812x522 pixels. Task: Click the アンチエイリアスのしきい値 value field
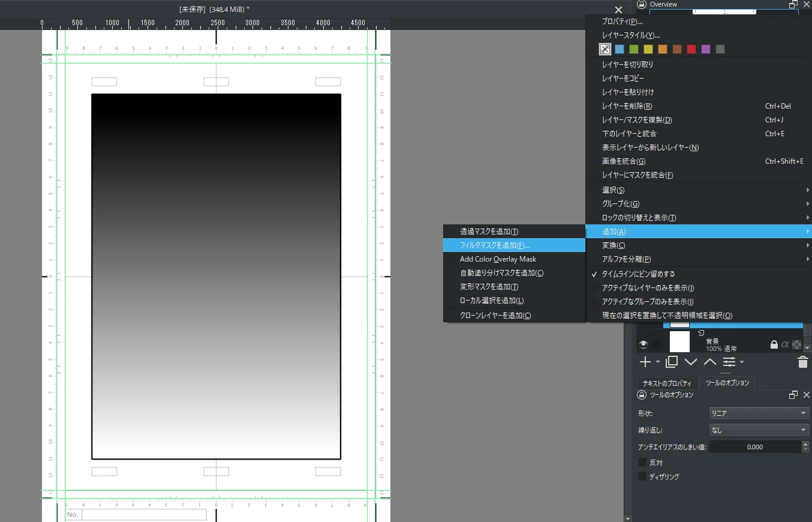click(x=755, y=447)
